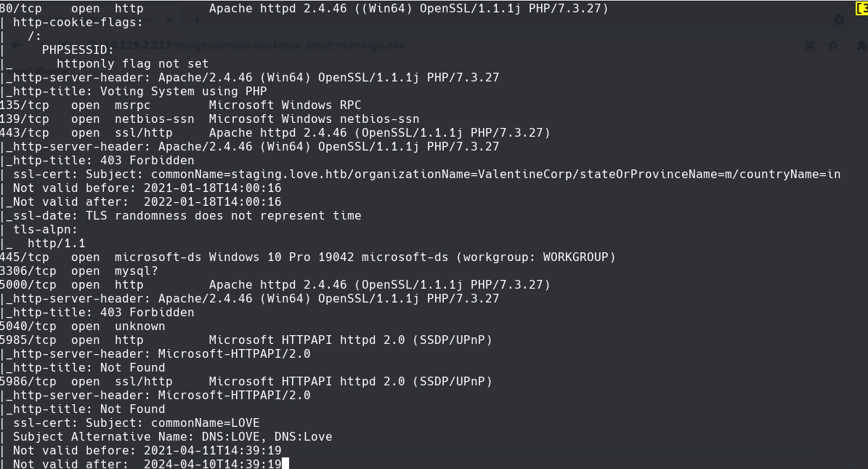The width and height of the screenshot is (868, 469).
Task: Stop page loading with the X icon
Action: pos(64,44)
